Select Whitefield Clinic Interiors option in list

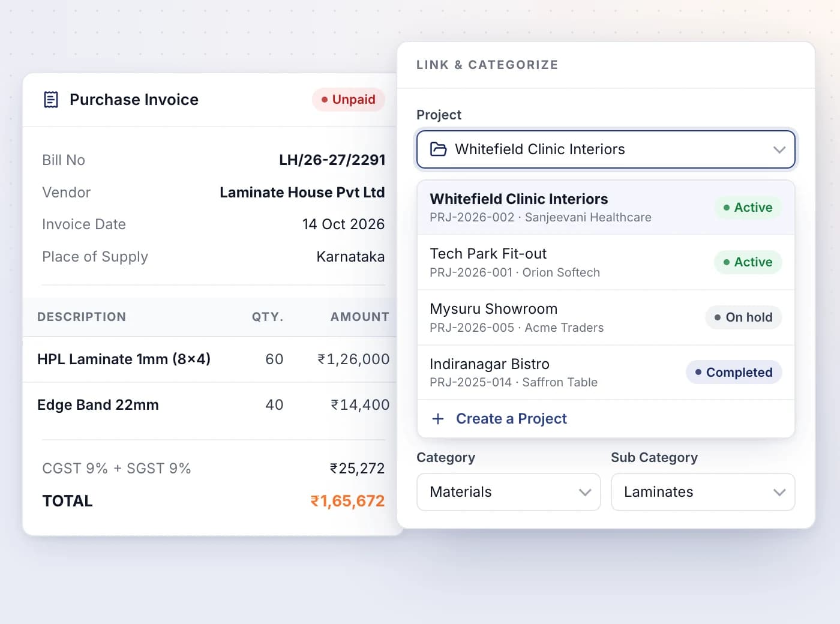click(606, 208)
